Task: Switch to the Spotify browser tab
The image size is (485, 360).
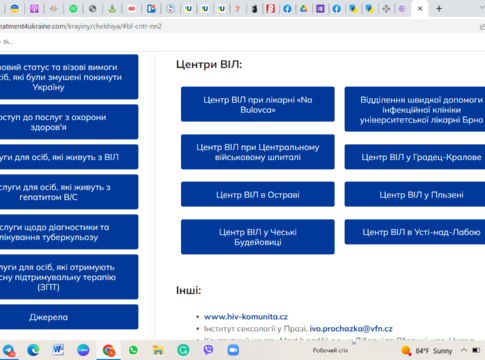Action: (73, 9)
